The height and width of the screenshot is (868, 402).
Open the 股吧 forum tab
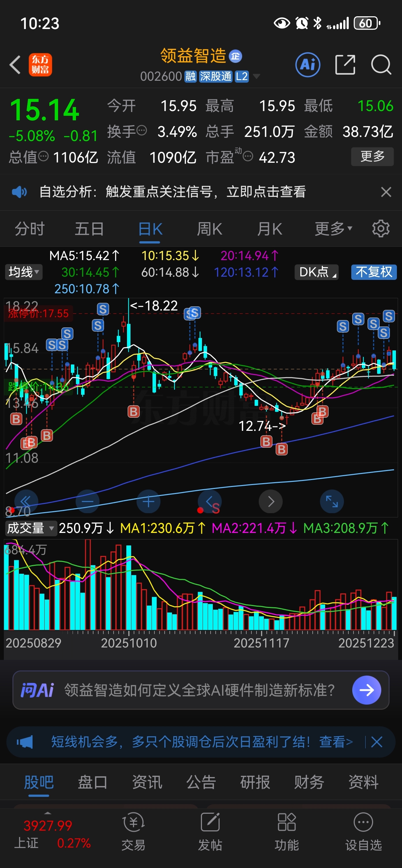39,782
